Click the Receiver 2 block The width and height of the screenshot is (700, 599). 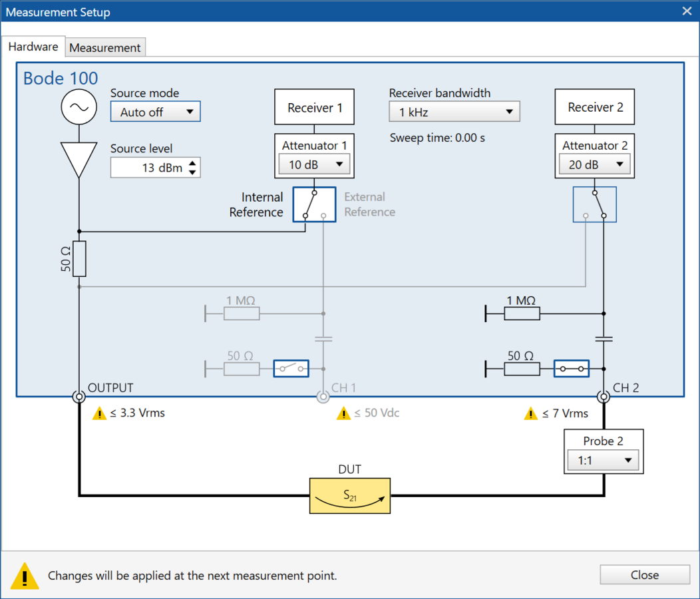tap(595, 107)
